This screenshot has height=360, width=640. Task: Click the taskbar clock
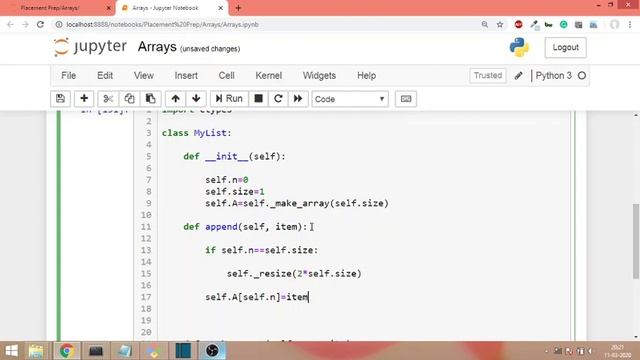(x=618, y=351)
